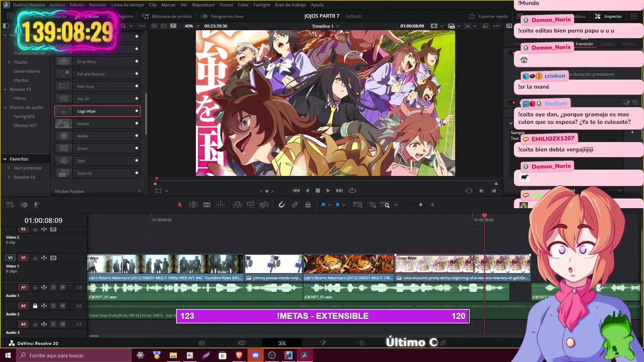Open the Fusion menu

click(x=226, y=5)
